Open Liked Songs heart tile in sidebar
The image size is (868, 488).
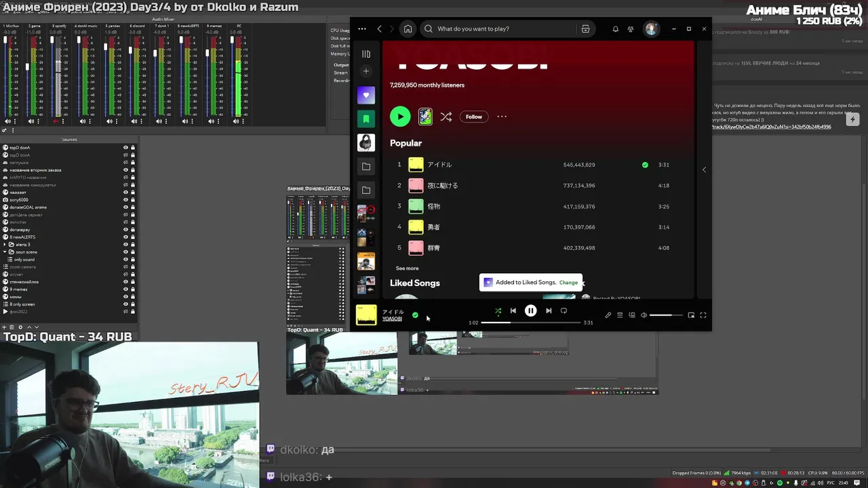tap(366, 96)
